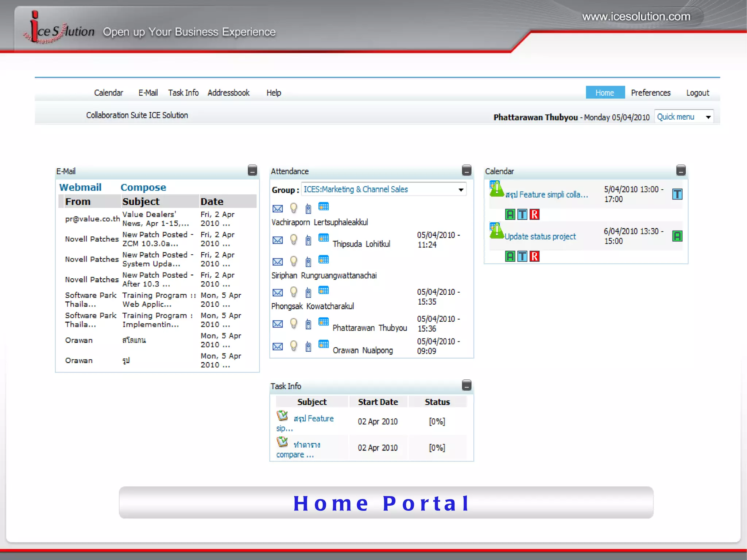Choose red R button under Update status project
This screenshot has width=747, height=560.
click(x=534, y=256)
